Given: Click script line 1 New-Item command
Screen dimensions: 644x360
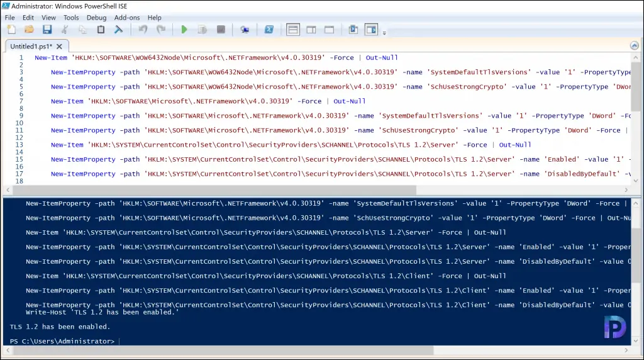Looking at the screenshot, I should 216,57.
